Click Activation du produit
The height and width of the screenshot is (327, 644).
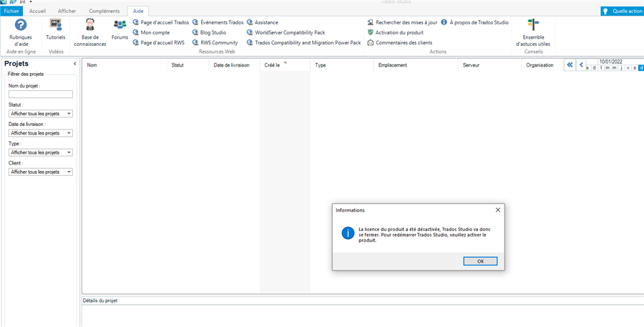(x=395, y=32)
